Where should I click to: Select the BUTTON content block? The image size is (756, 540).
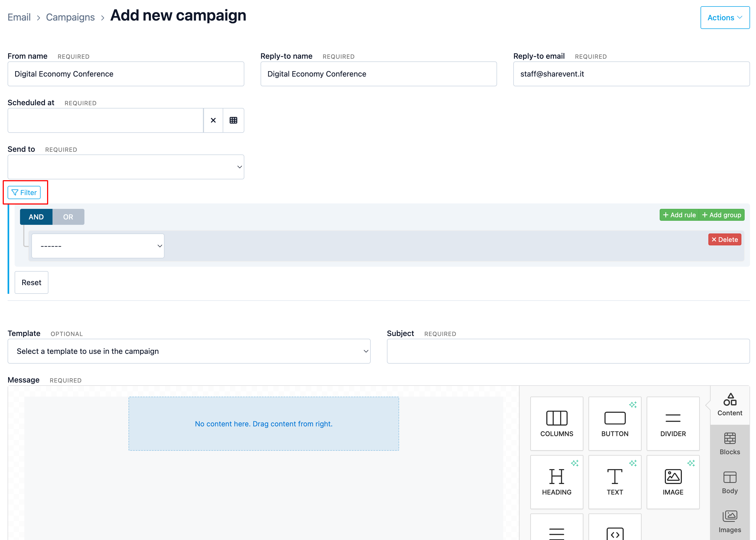point(615,423)
